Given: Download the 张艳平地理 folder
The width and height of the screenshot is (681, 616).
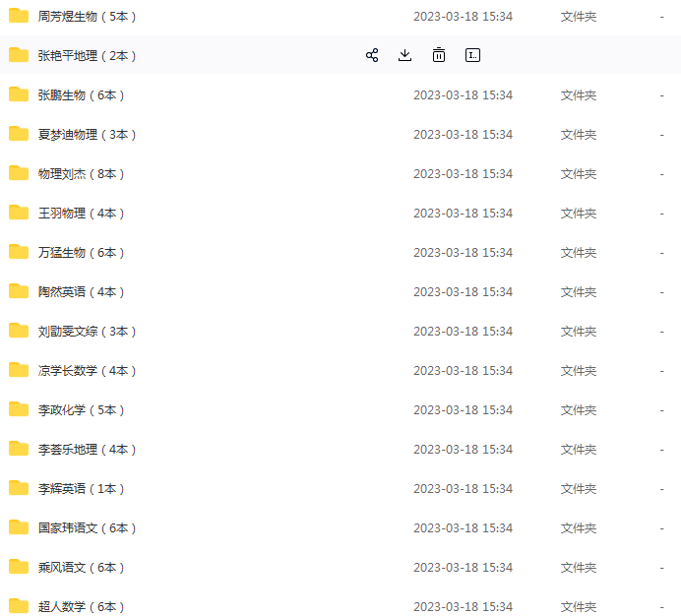Looking at the screenshot, I should pos(404,55).
